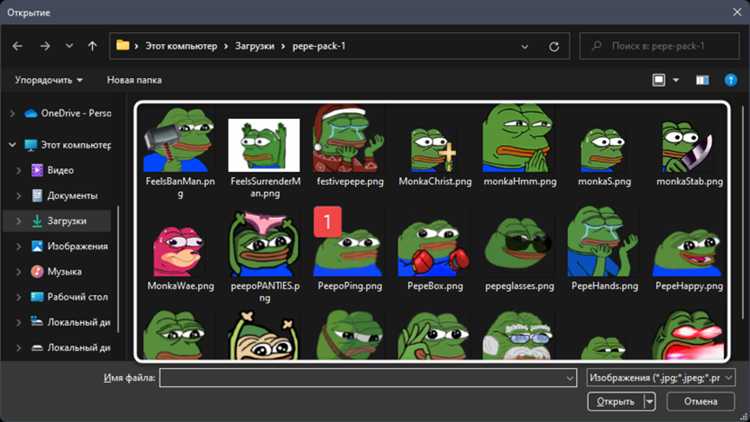Expand the Изображения tree node
Screen dimensions: 750x422
tap(19, 246)
